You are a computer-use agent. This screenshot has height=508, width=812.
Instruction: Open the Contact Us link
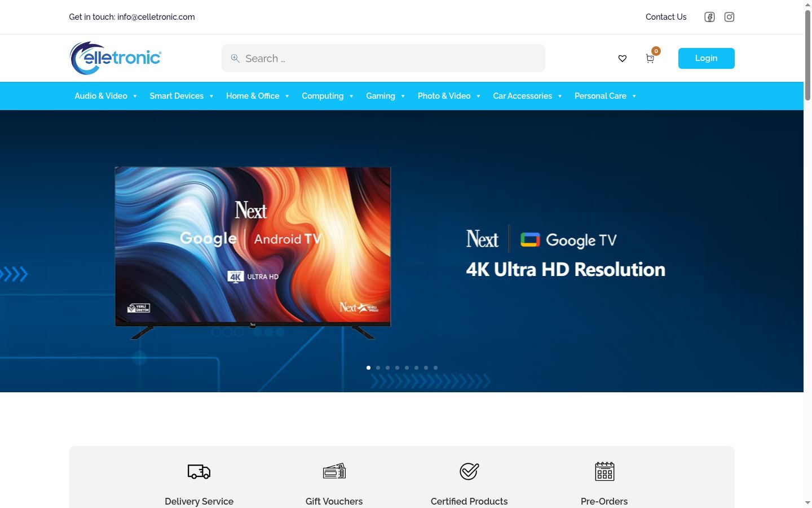click(x=666, y=17)
